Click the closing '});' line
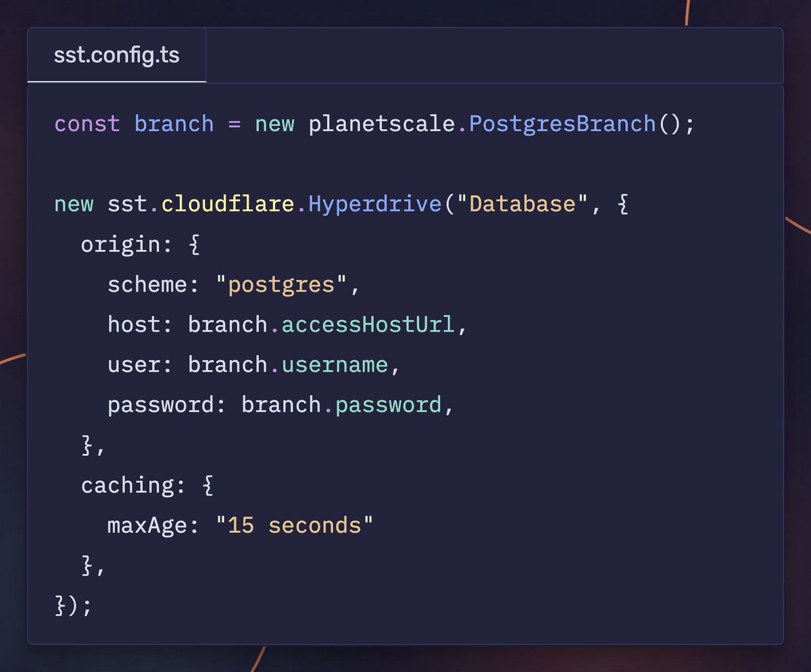The width and height of the screenshot is (811, 672). click(72, 606)
